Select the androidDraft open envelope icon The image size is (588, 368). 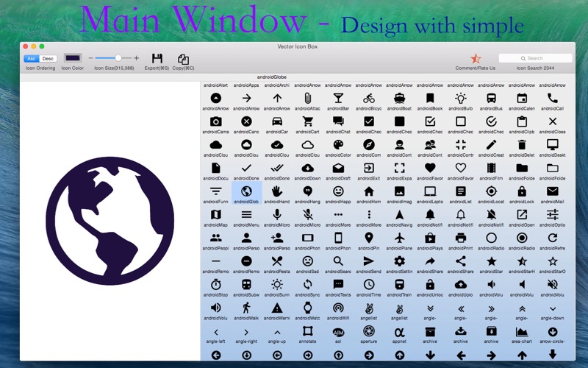(338, 169)
